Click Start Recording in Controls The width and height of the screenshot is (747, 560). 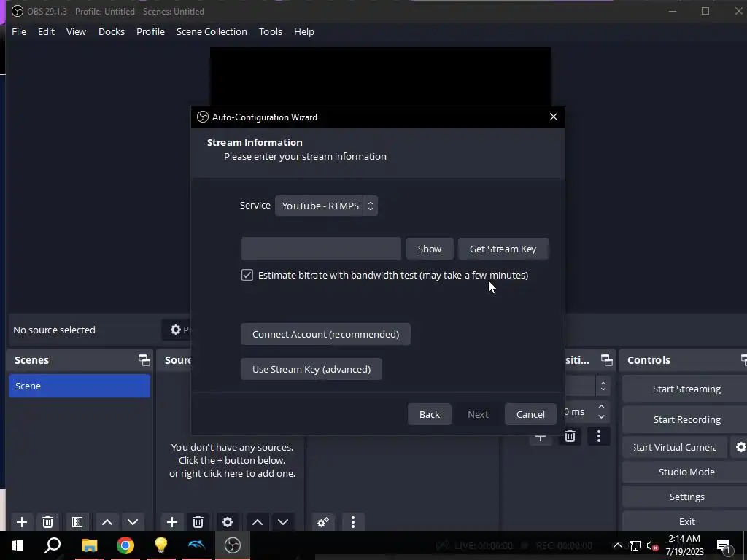pos(686,419)
